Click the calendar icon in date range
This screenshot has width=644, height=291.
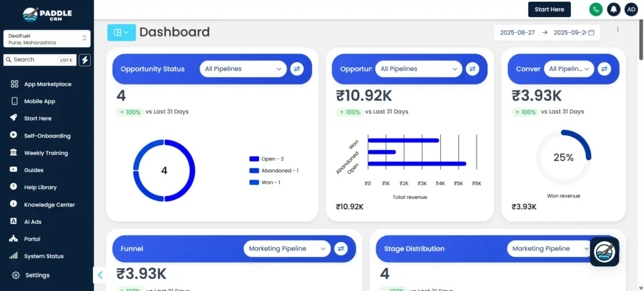[x=591, y=33]
